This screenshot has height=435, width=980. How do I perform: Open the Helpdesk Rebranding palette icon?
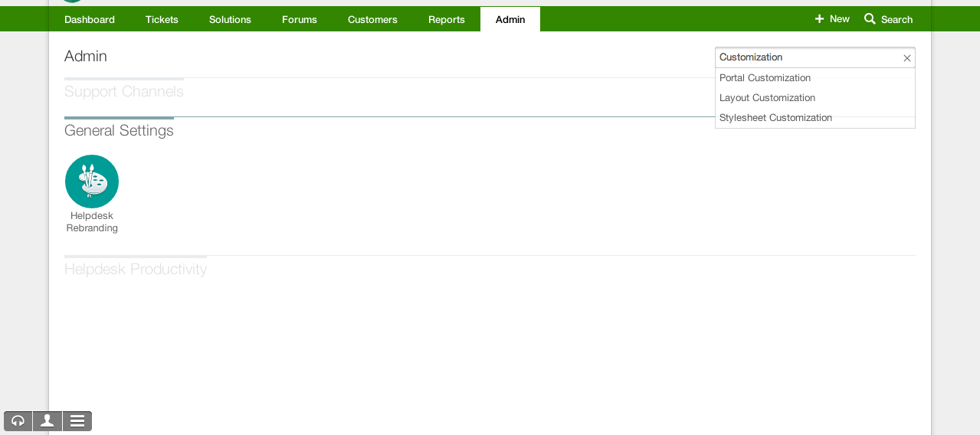pyautogui.click(x=92, y=182)
